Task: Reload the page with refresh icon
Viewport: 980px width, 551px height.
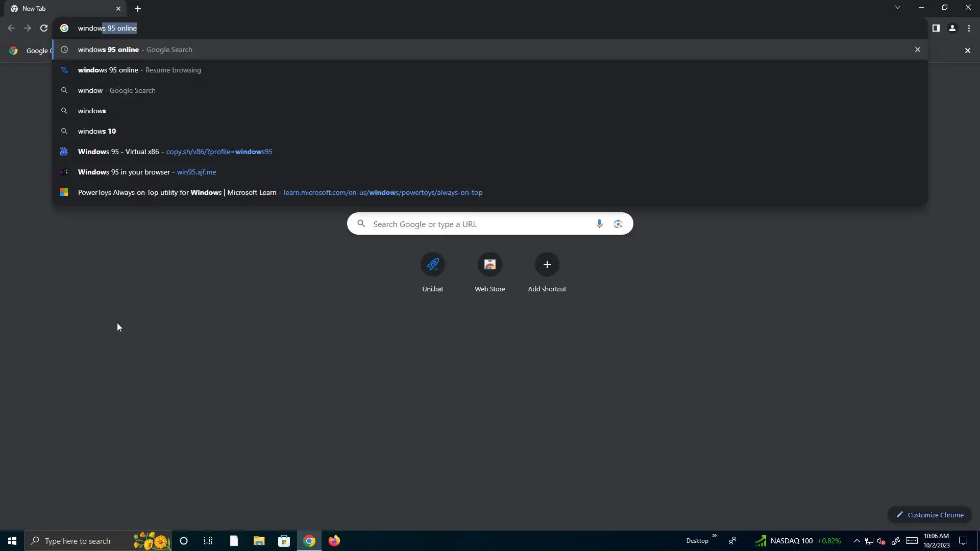Action: 44,28
